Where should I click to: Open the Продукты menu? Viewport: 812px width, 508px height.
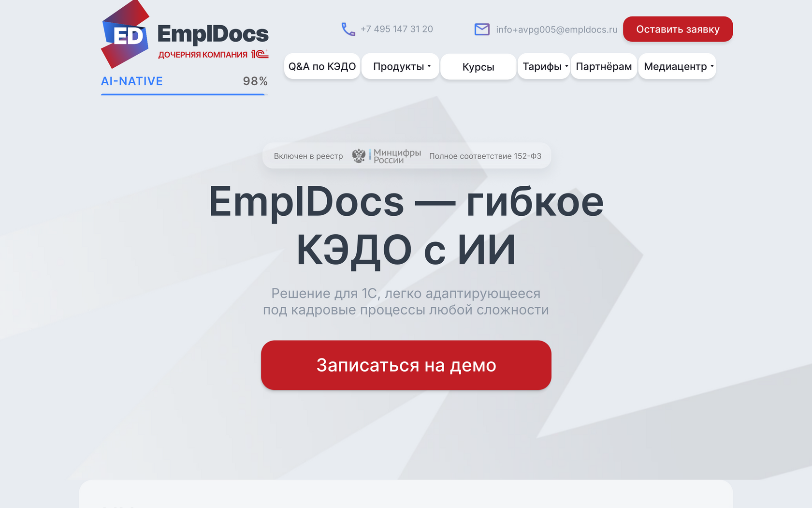point(400,66)
